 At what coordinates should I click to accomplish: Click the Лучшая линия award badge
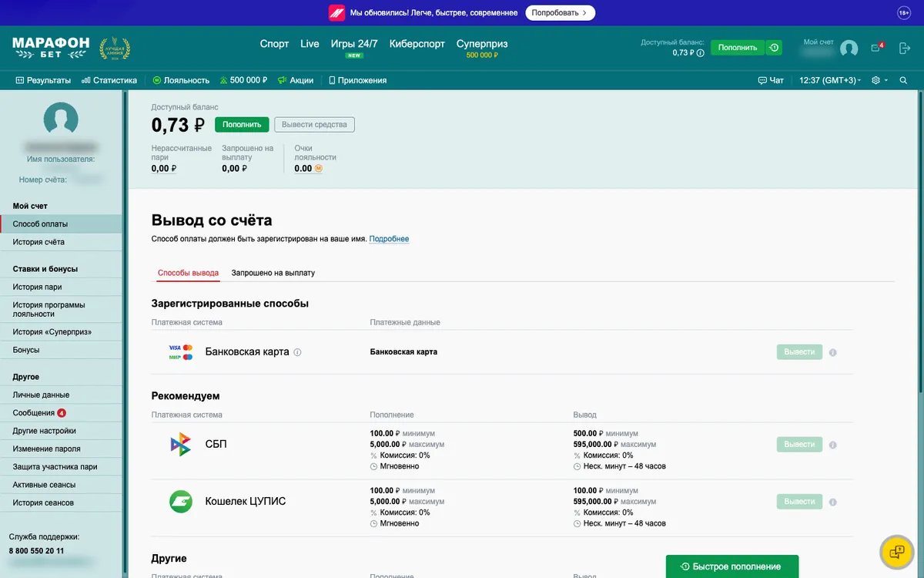[x=115, y=49]
